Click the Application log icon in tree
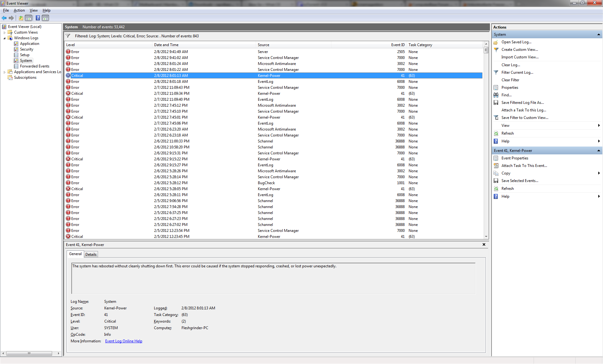Viewport: 603px width, 364px height. point(16,44)
